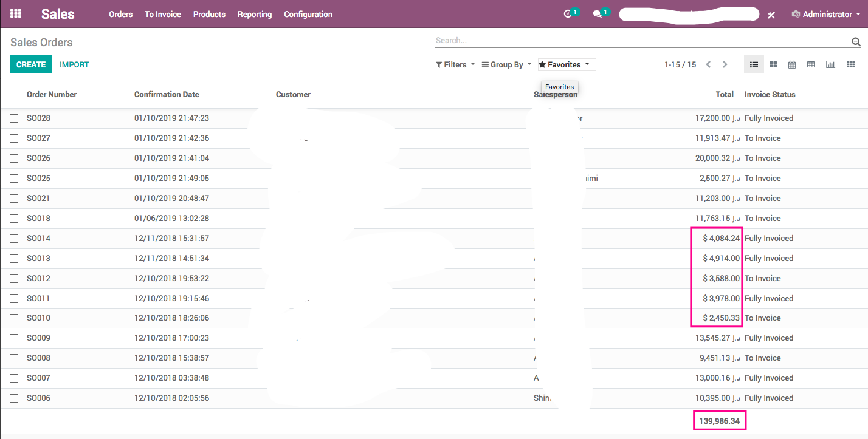Open sales order SO028
The height and width of the screenshot is (439, 868).
[x=38, y=118]
